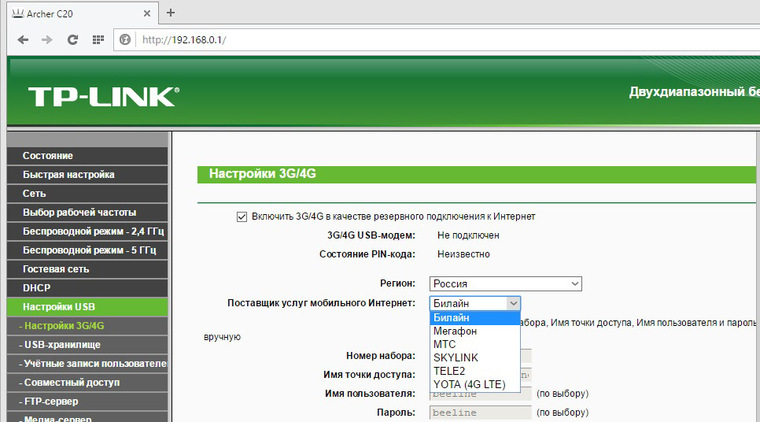Open Выбор рабочей частоты menu item
760x422 pixels.
[87, 212]
